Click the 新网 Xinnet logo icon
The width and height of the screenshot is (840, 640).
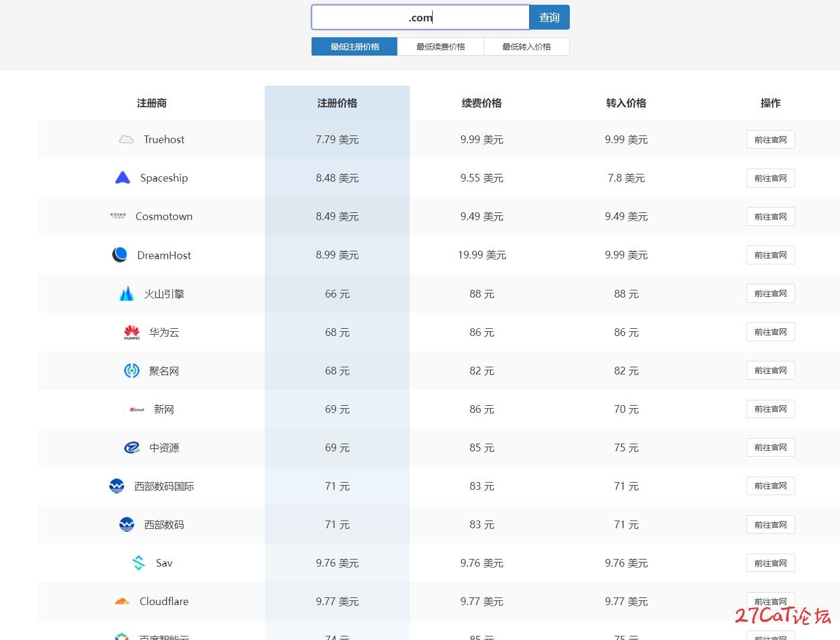[x=137, y=409]
